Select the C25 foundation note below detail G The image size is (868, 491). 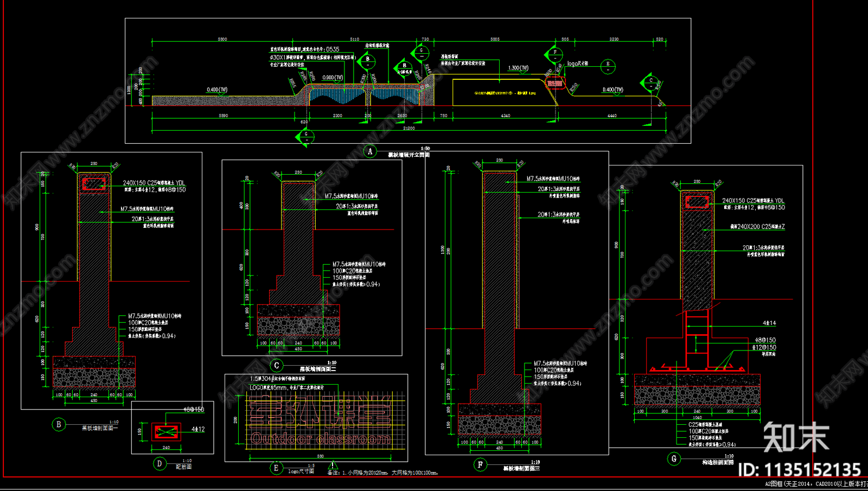click(x=705, y=424)
